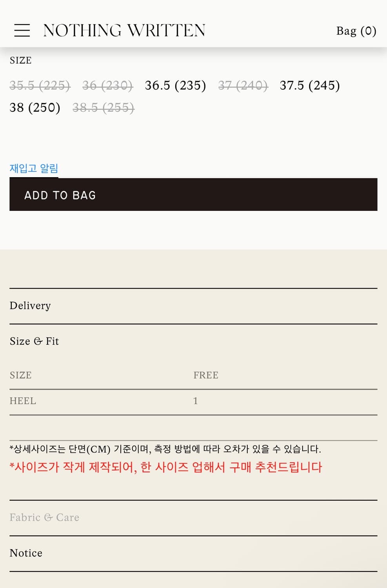
Task: Select size 37.5 (245)
Action: [310, 85]
